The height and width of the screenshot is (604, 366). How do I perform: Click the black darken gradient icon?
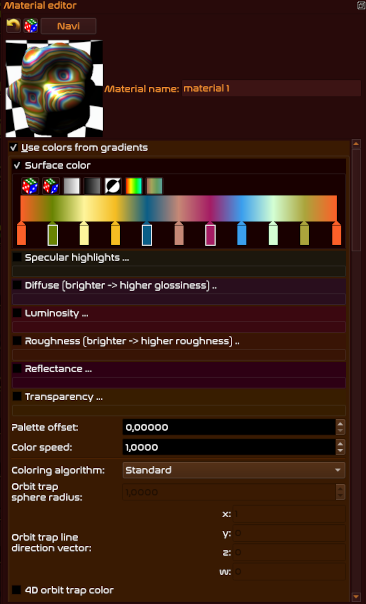coord(92,186)
